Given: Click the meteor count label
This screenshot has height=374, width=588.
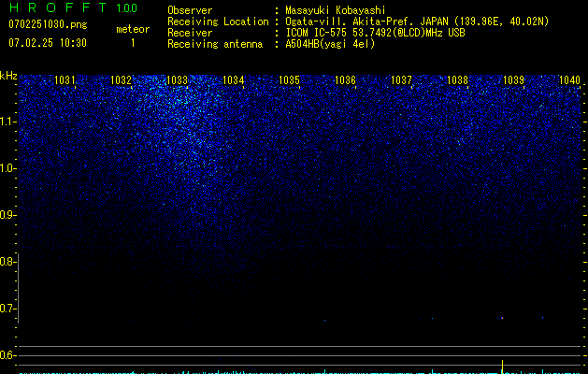Looking at the screenshot, I should point(133,29).
